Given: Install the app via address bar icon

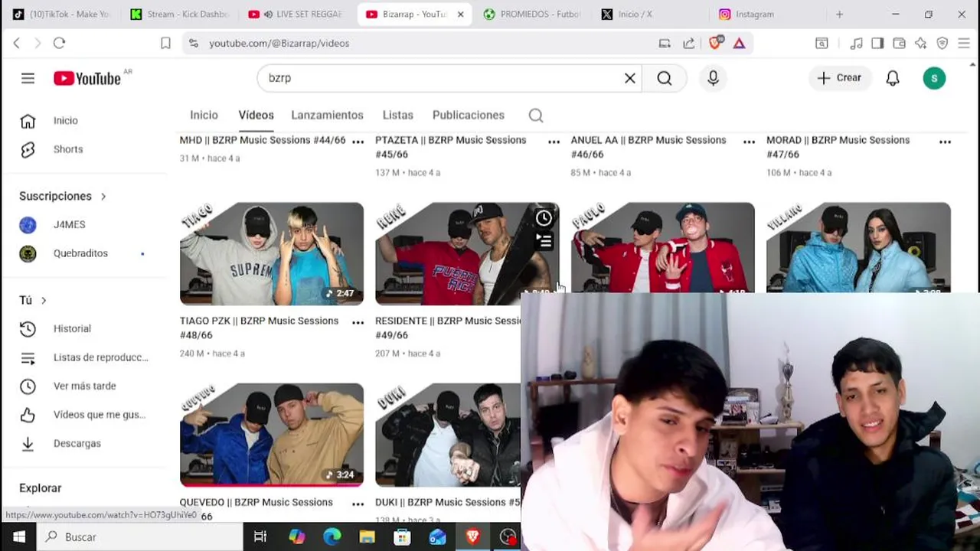Looking at the screenshot, I should pyautogui.click(x=665, y=44).
